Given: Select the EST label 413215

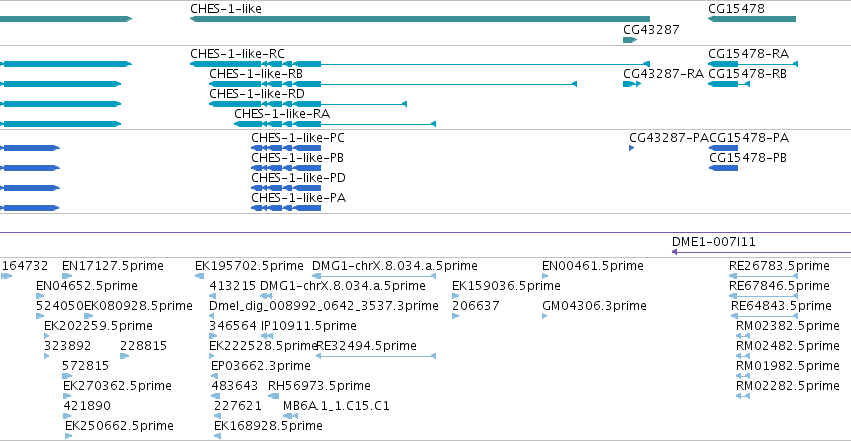Looking at the screenshot, I should 233,286.
